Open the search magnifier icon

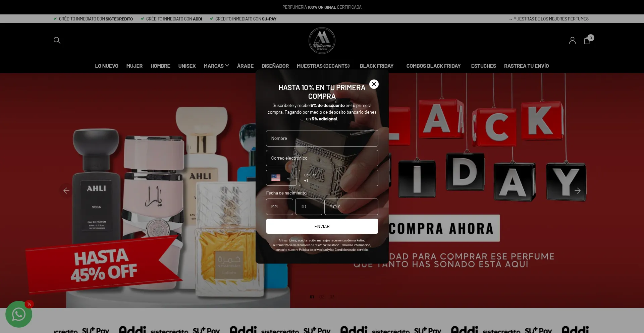pyautogui.click(x=57, y=41)
